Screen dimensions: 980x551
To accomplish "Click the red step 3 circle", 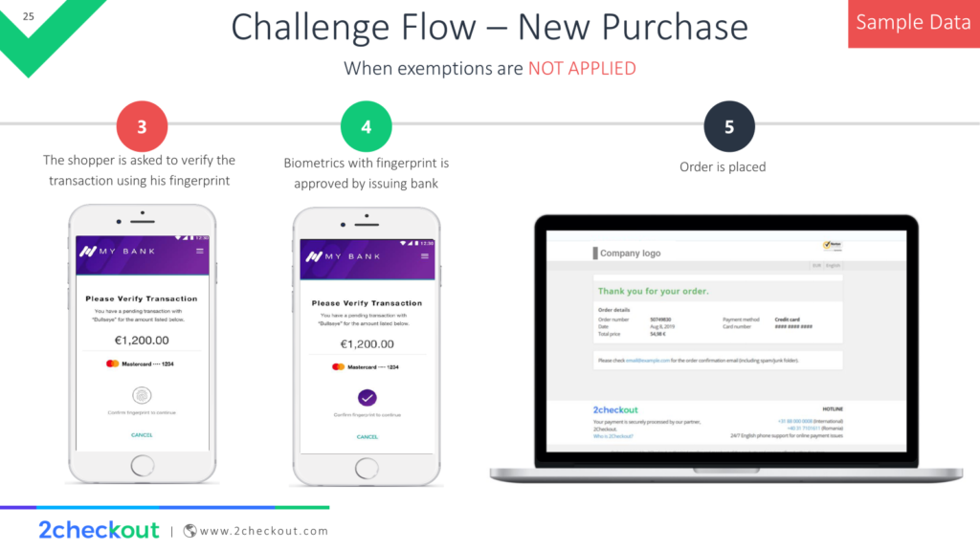I will (x=142, y=127).
